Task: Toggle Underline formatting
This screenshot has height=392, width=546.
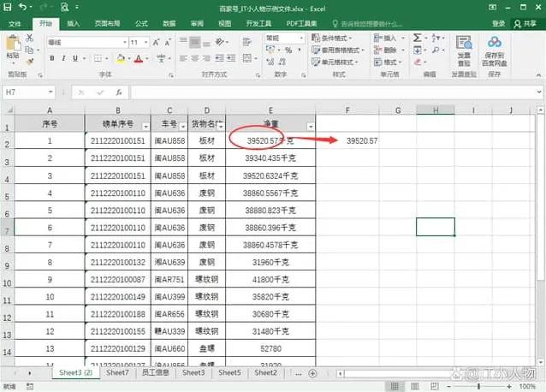Action: 75,58
